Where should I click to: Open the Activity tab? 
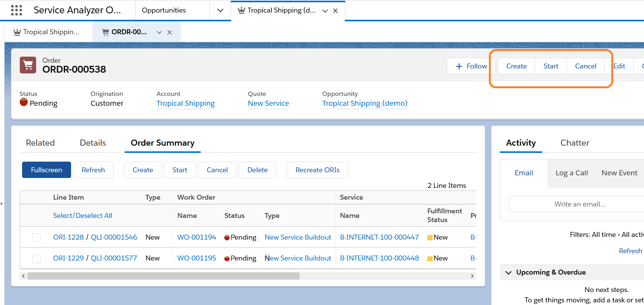tap(521, 143)
